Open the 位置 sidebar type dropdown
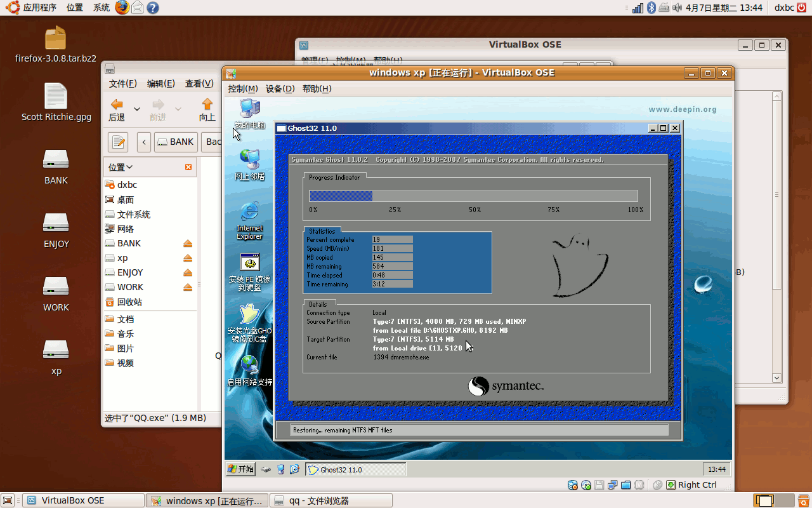The width and height of the screenshot is (812, 508). (x=121, y=167)
